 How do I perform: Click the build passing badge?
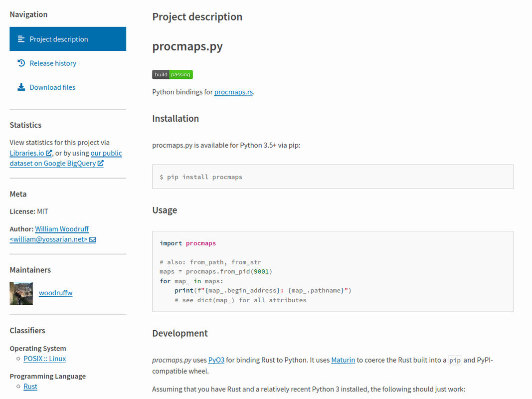(173, 74)
